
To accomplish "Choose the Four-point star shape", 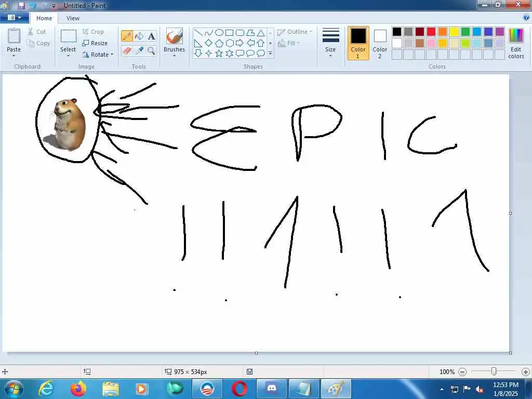I will (x=209, y=54).
